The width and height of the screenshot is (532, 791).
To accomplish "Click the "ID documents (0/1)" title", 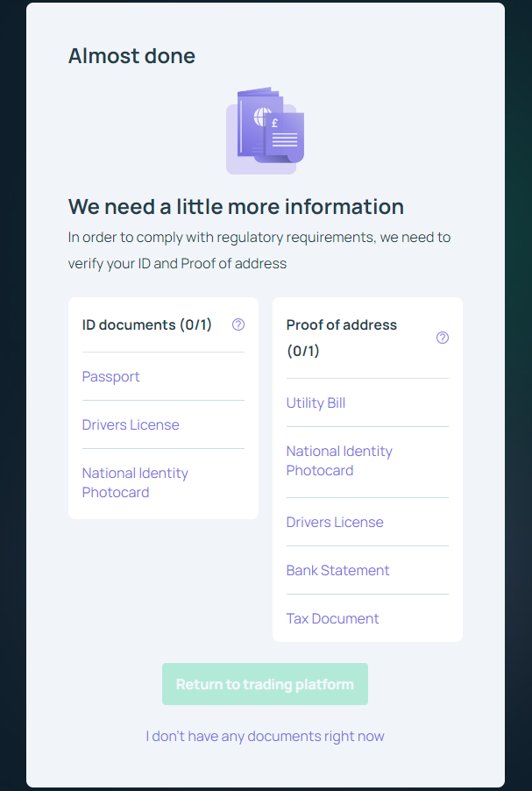I will pos(146,324).
